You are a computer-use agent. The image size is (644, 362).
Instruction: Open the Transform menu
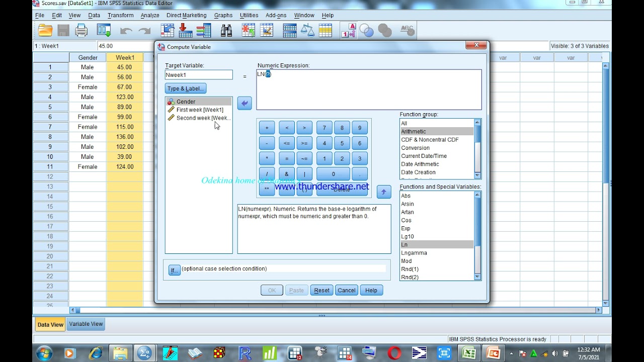point(120,15)
